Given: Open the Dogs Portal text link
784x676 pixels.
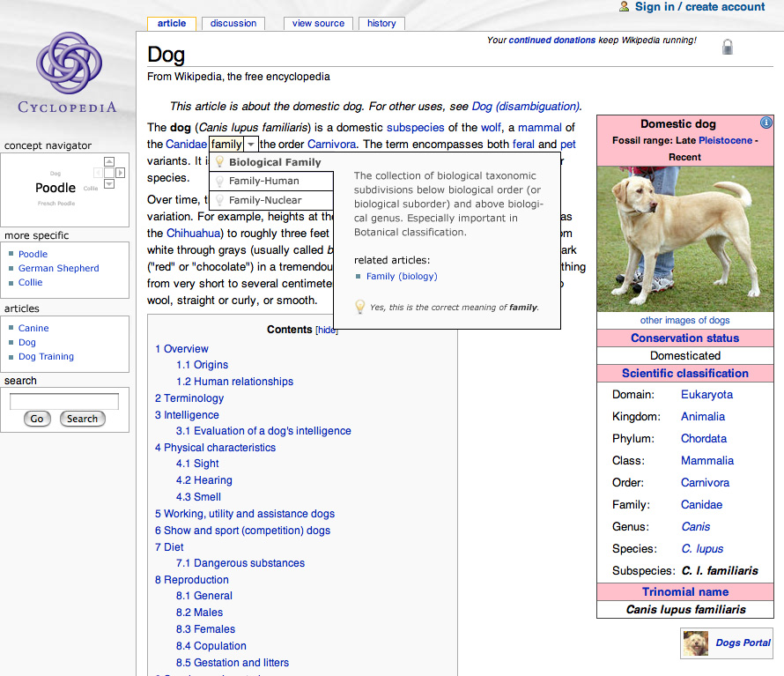Looking at the screenshot, I should tap(743, 643).
